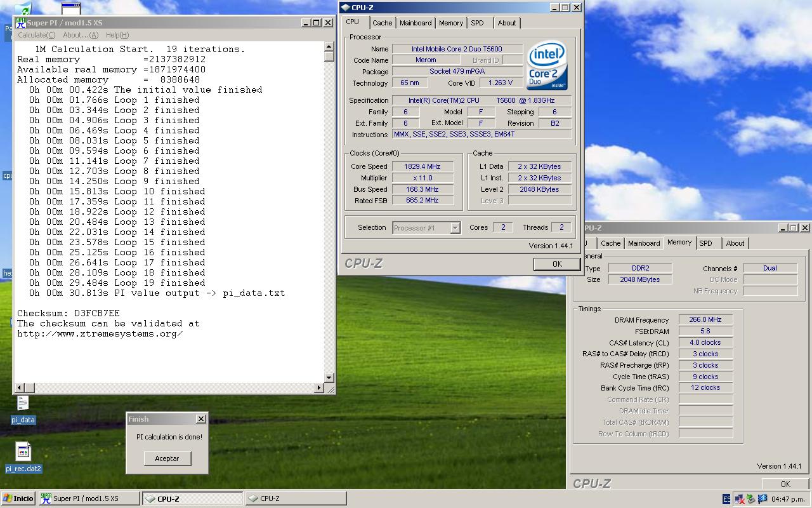Click OK in the front CPU-Z window
Image resolution: width=812 pixels, height=508 pixels.
556,264
